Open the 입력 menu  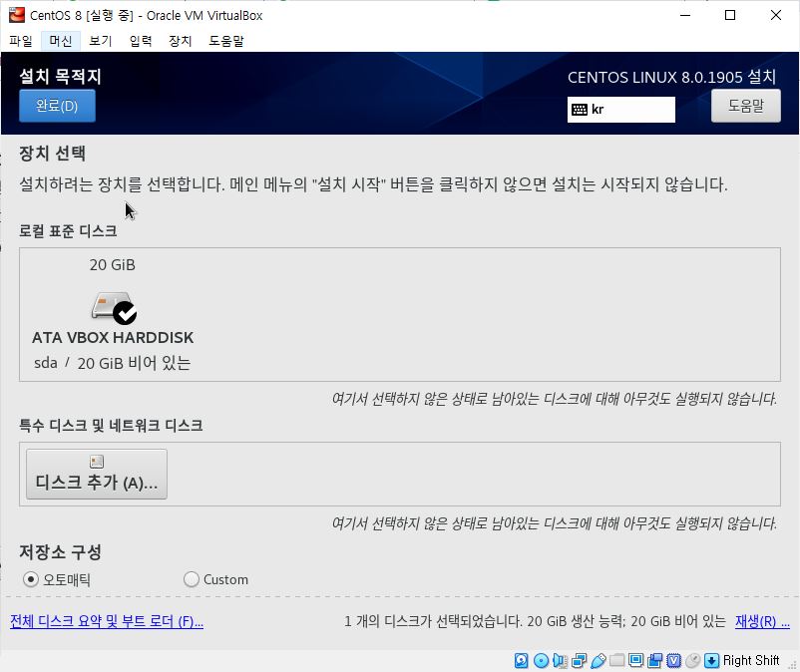point(141,41)
